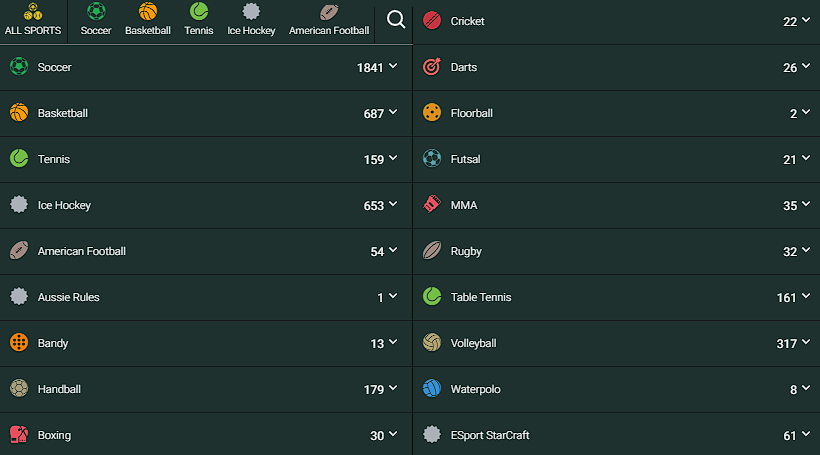The height and width of the screenshot is (455, 820).
Task: Click the Boxing gloves icon
Action: point(19,435)
